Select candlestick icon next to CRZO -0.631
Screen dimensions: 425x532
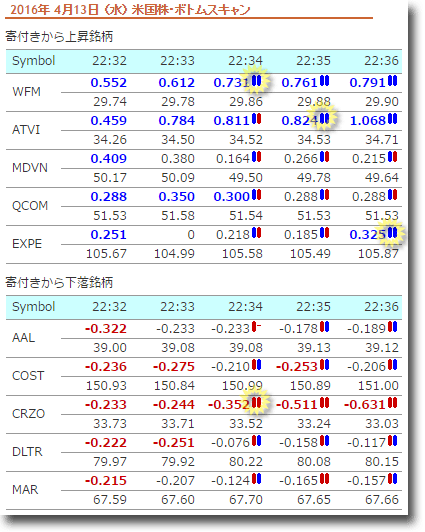[392, 403]
